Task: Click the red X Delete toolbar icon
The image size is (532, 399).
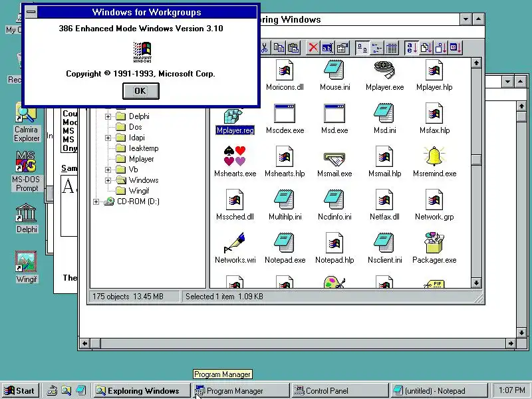Action: (x=313, y=48)
